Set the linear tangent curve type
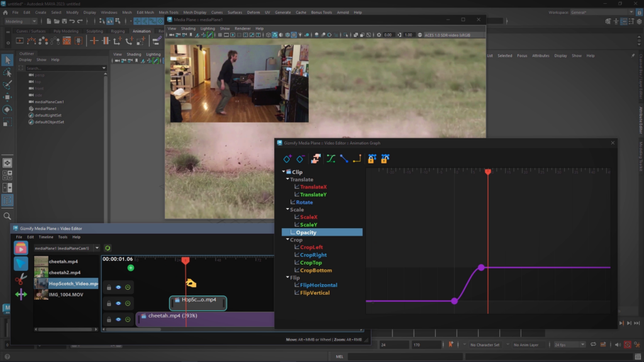Image resolution: width=644 pixels, height=362 pixels. [344, 159]
